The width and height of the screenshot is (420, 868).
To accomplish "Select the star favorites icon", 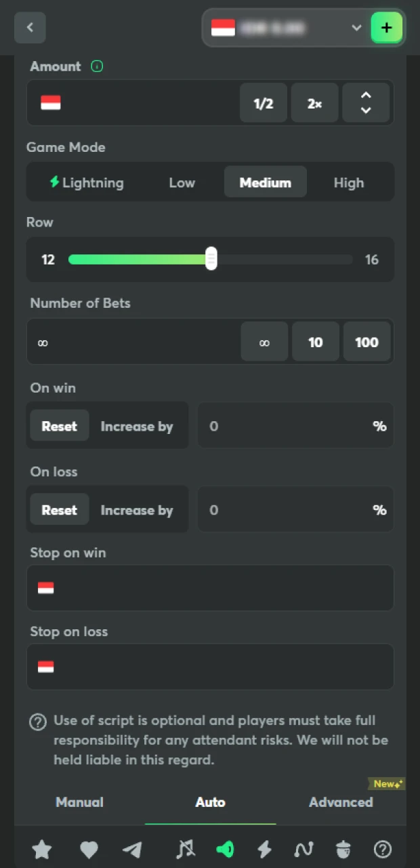I will pos(42,849).
